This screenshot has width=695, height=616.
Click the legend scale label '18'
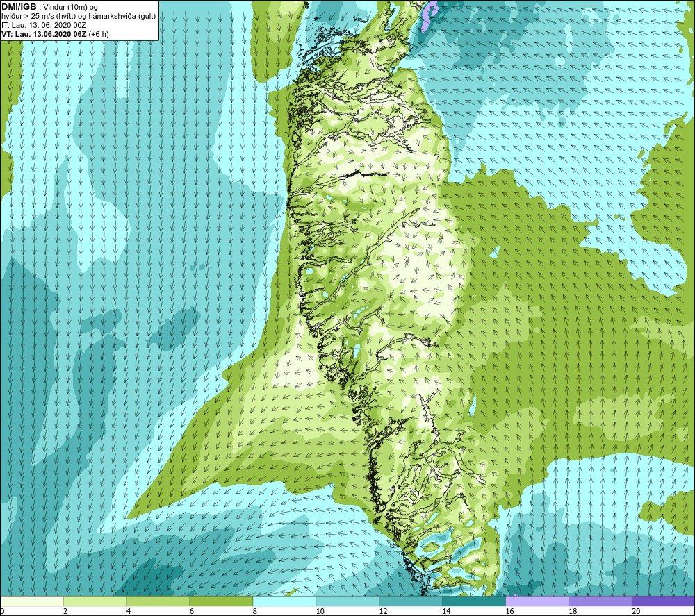[573, 611]
